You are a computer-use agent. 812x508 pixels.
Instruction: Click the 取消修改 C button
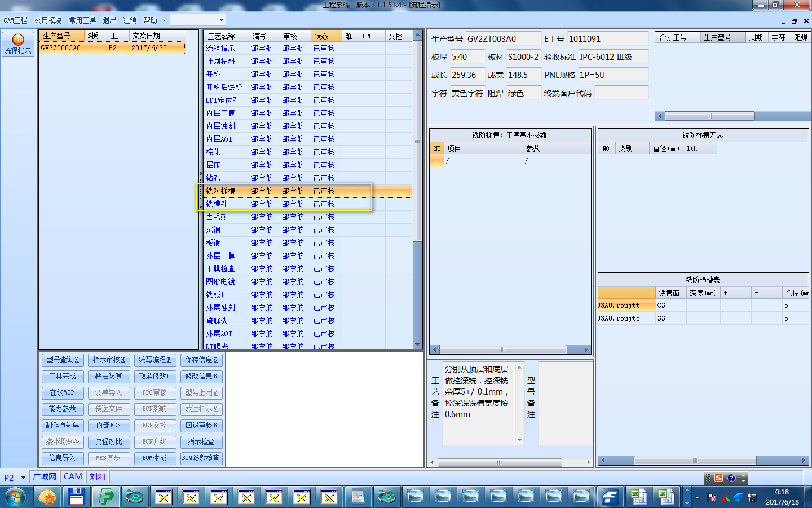pyautogui.click(x=155, y=376)
